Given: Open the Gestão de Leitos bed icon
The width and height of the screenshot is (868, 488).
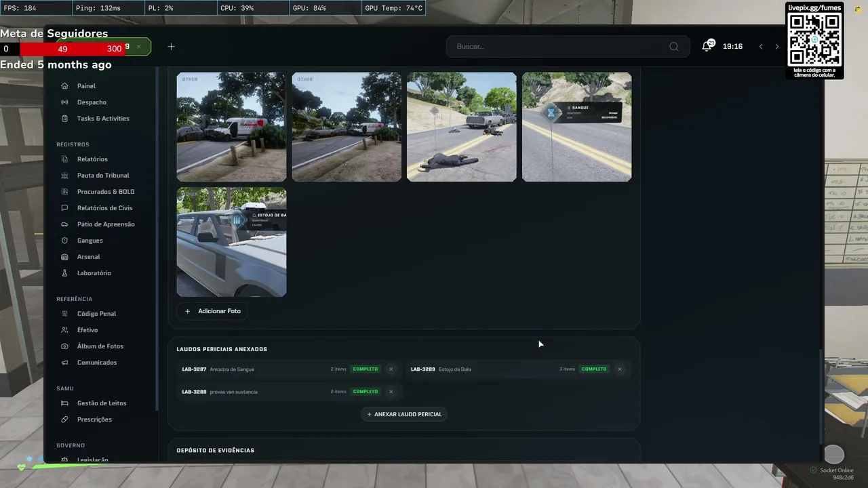Looking at the screenshot, I should 64,403.
